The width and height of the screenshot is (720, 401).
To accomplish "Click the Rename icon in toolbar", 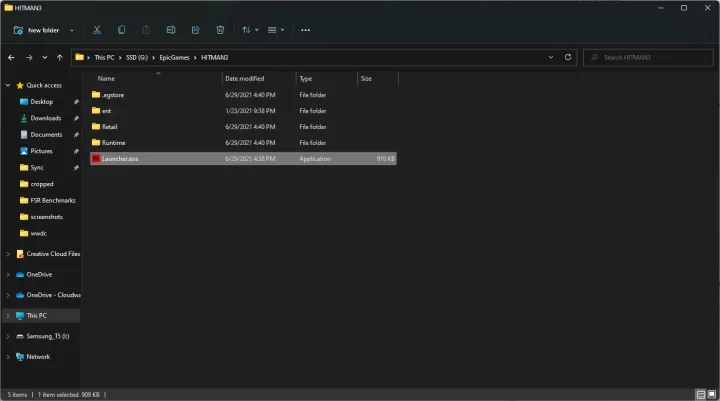I will (x=171, y=30).
